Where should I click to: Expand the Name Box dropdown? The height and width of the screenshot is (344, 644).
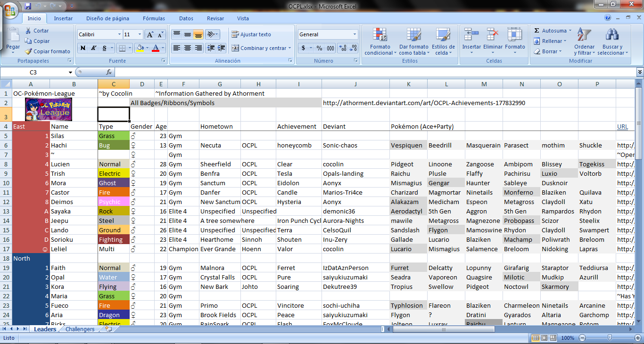[x=70, y=73]
